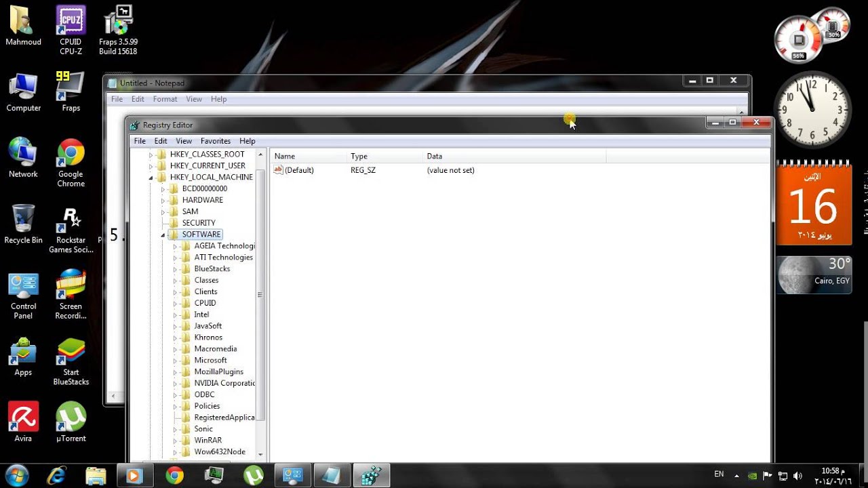Image resolution: width=868 pixels, height=488 pixels.
Task: Collapse the HKEY_LOCAL_MACHINE key
Action: click(151, 178)
